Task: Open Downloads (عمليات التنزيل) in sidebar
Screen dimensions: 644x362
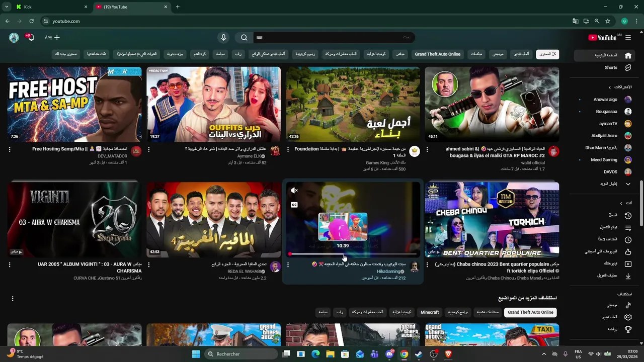Action: pos(604,276)
